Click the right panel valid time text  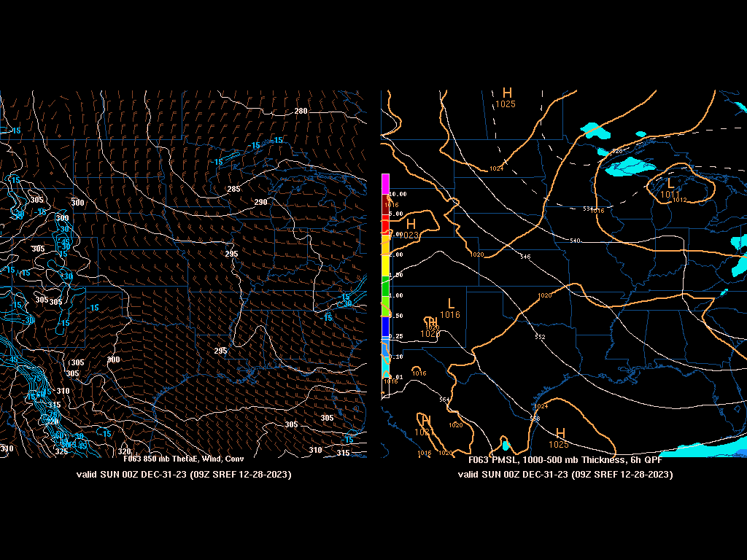pos(565,475)
